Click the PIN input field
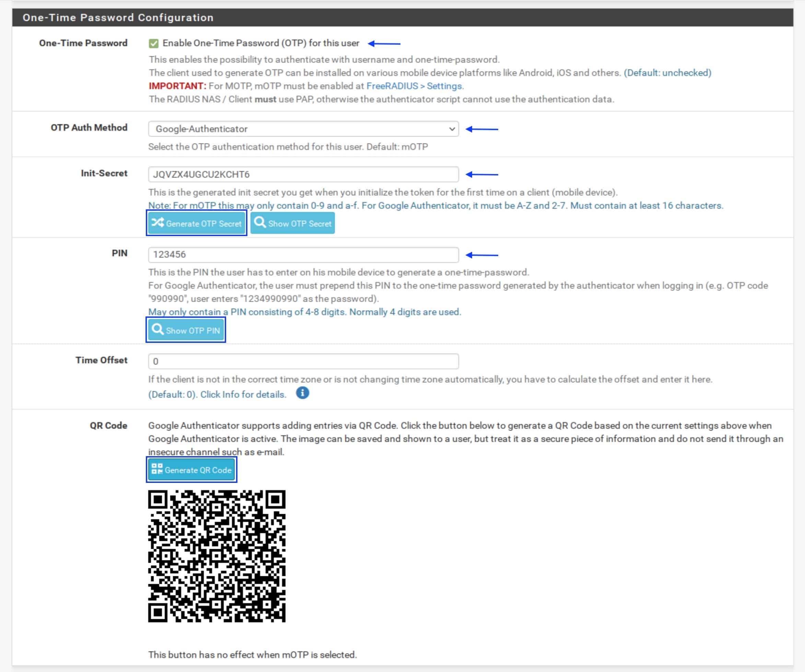Image resolution: width=805 pixels, height=672 pixels. (x=303, y=255)
